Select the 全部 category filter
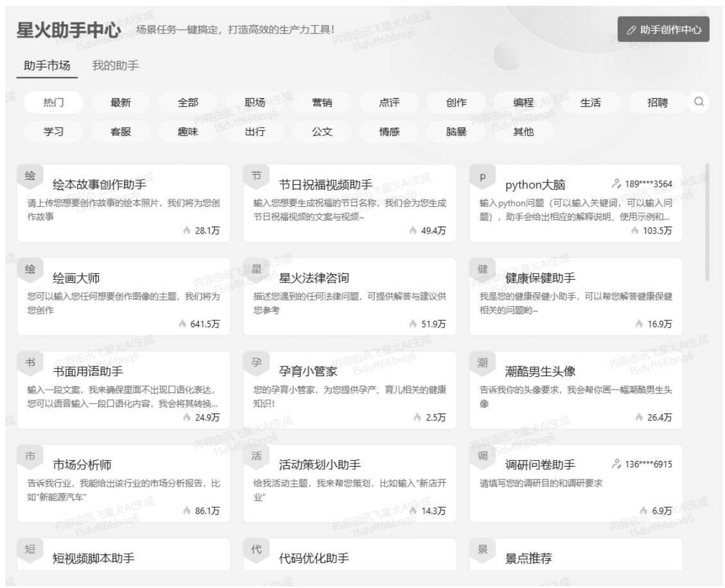This screenshot has height=588, width=725. (188, 102)
